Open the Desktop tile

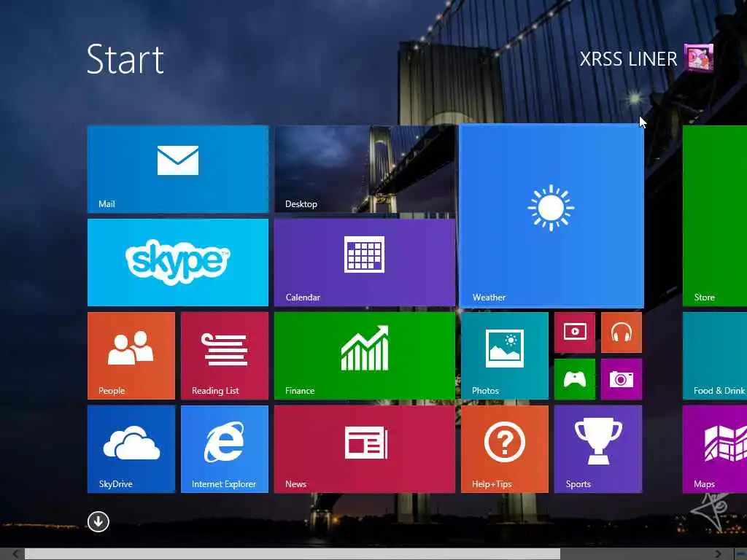point(365,169)
